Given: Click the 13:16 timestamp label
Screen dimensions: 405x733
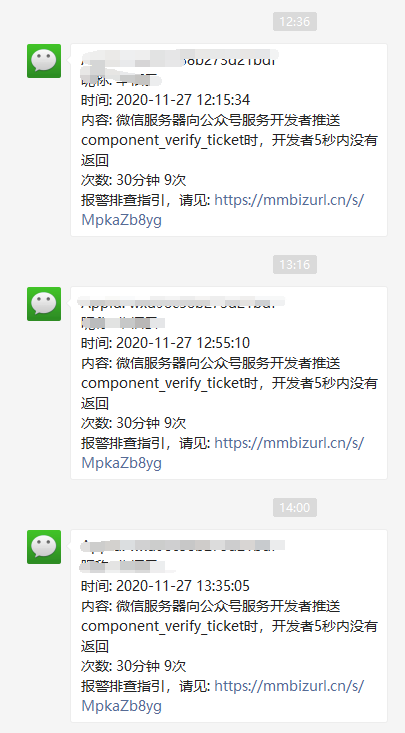Looking at the screenshot, I should click(x=295, y=265).
